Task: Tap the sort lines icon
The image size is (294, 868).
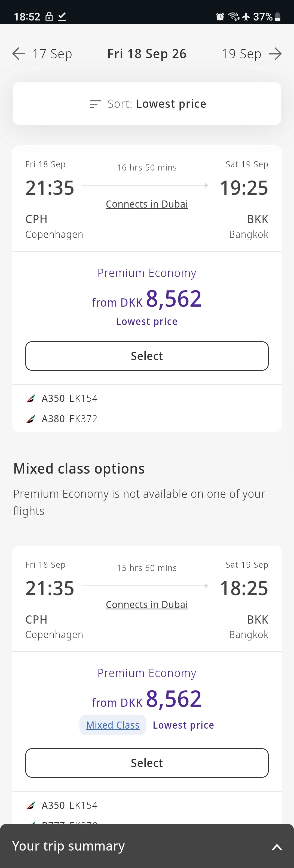Action: coord(96,104)
